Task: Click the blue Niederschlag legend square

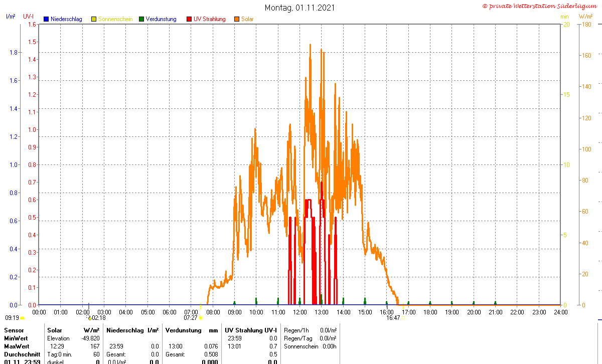Action: (x=46, y=19)
